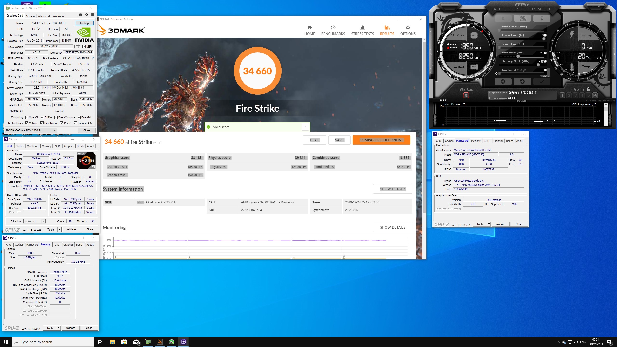Screen dimensions: 617x364
Task: Open the K (Kombustor) button in Afterburner
Action: (503, 18)
